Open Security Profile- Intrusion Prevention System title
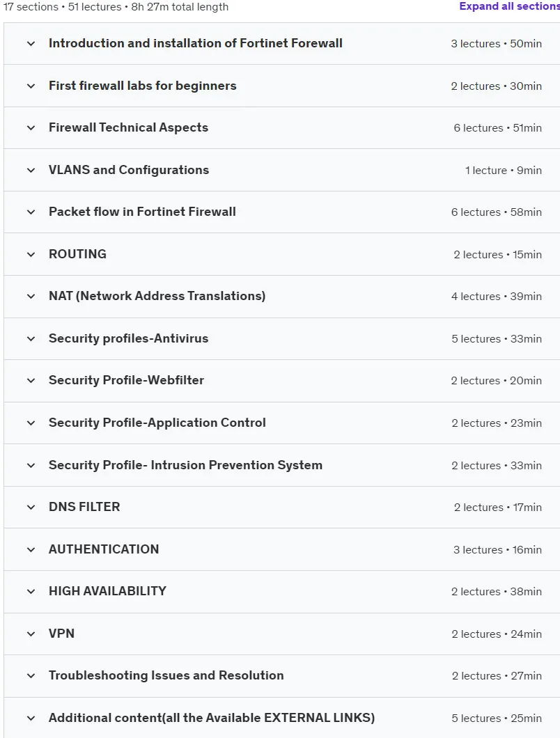Image resolution: width=560 pixels, height=738 pixels. coord(185,465)
